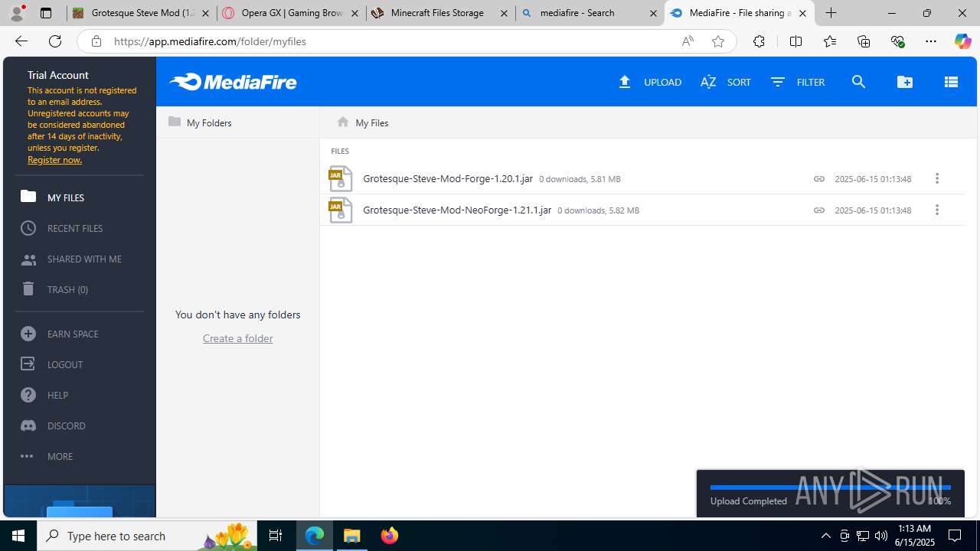Click the browser back arrow
This screenshot has width=980, height=551.
pos(21,41)
